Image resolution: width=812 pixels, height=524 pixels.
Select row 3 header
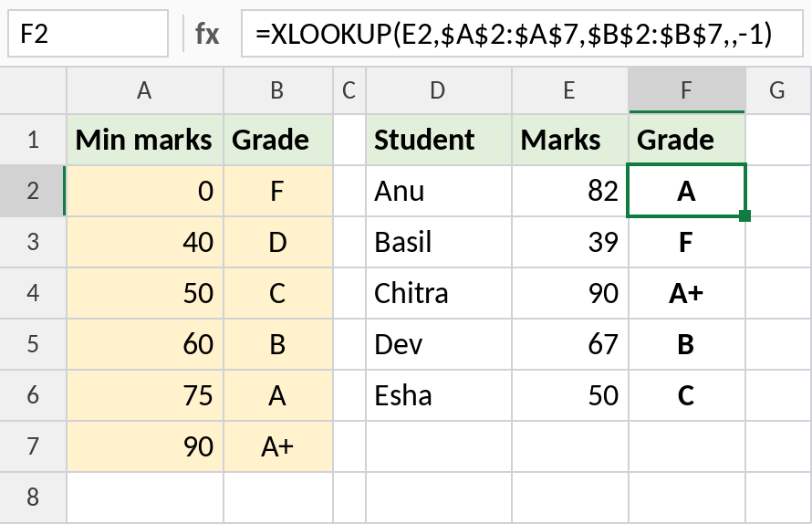click(33, 242)
